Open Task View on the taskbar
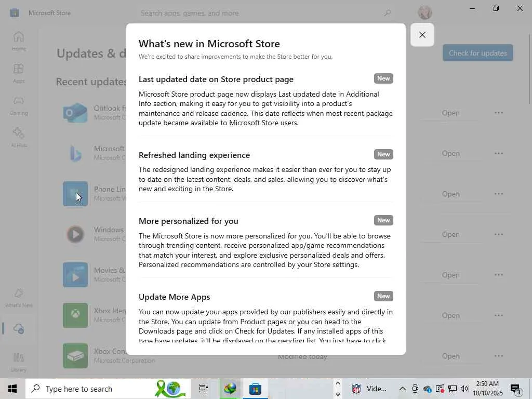The image size is (532, 399). point(204,389)
